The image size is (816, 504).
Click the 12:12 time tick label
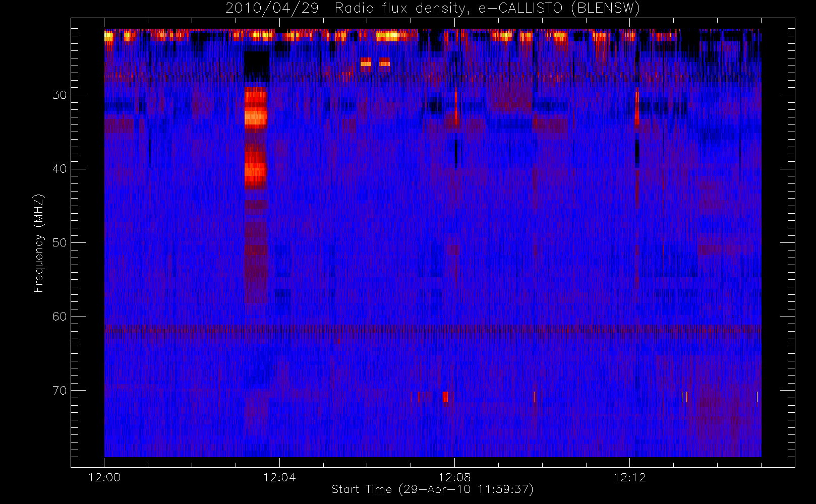(x=629, y=477)
